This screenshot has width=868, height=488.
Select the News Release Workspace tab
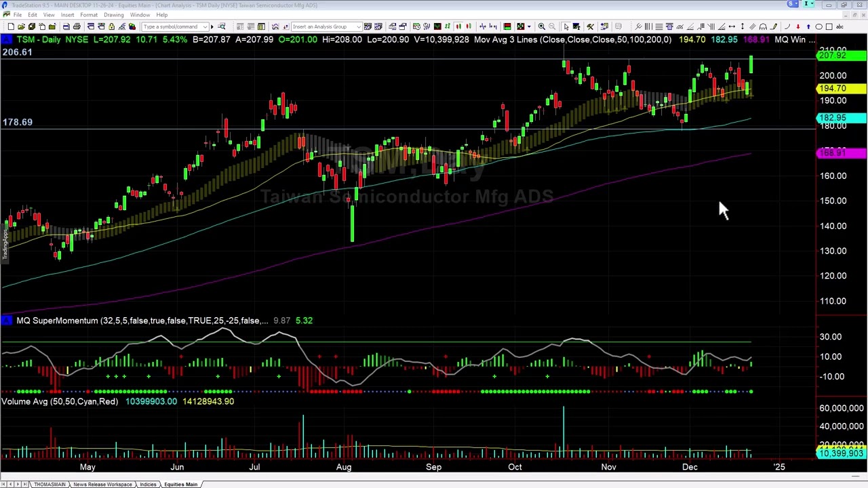pos(102,484)
